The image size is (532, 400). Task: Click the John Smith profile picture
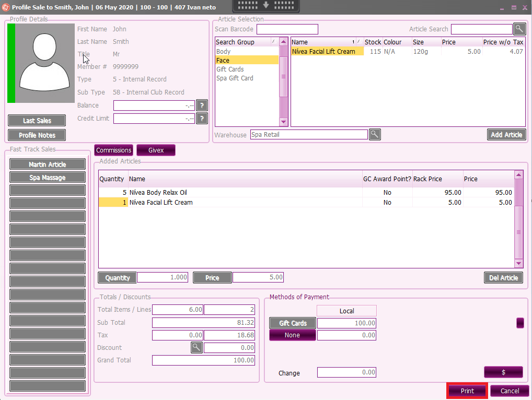coord(41,63)
